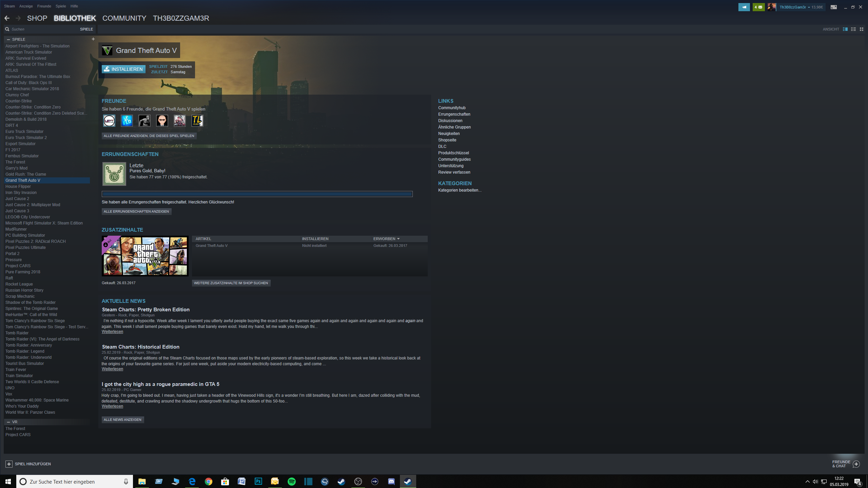Switch to detail view layout

845,29
